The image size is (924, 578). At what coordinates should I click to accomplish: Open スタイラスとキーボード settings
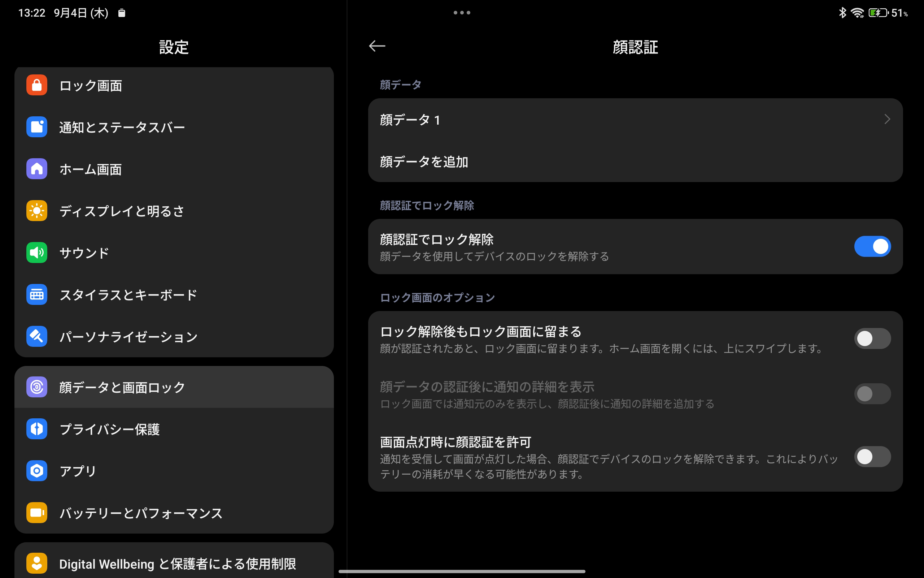click(174, 294)
